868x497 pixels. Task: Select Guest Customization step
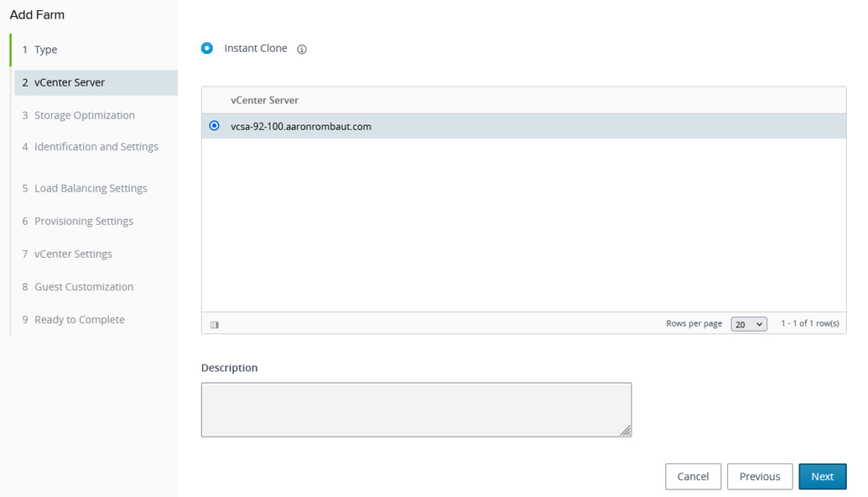[83, 287]
